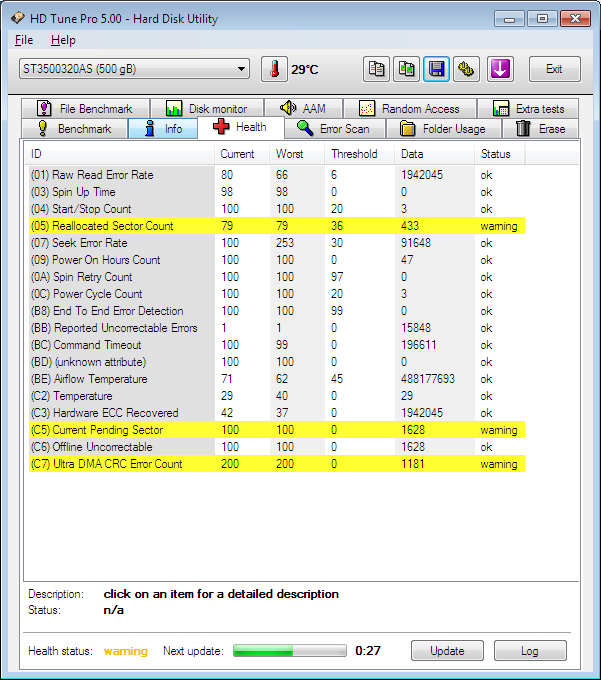The width and height of the screenshot is (601, 680).
Task: Open the options wrench icon
Action: (x=466, y=69)
